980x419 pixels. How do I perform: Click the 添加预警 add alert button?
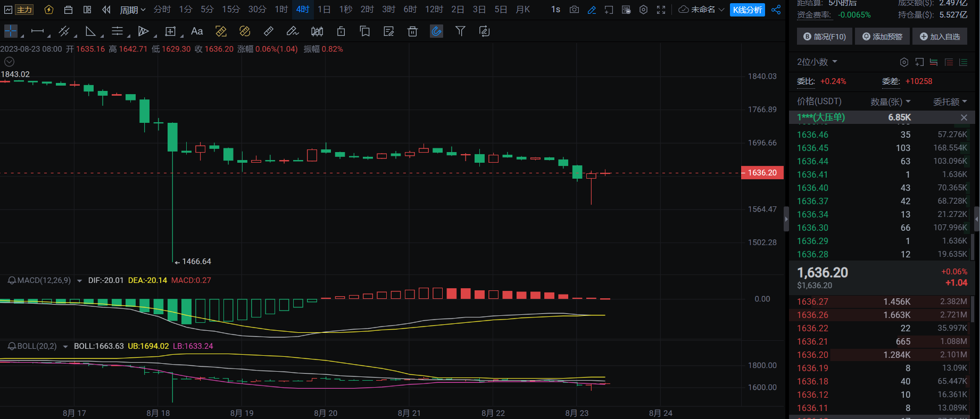coord(882,37)
